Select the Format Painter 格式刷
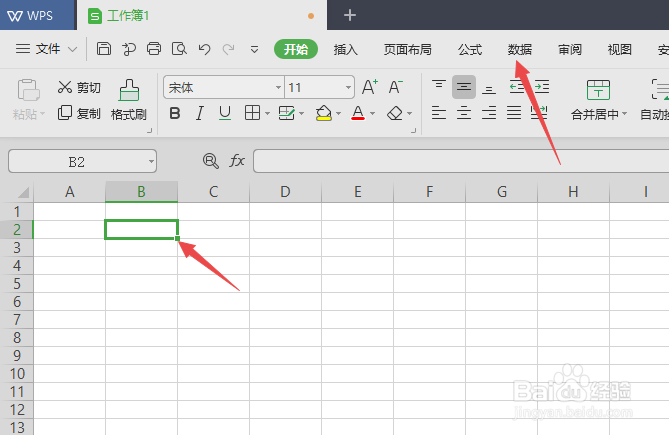 tap(128, 100)
